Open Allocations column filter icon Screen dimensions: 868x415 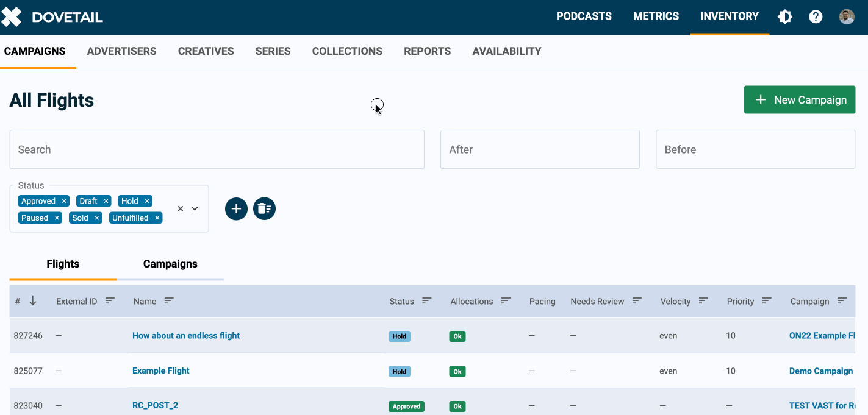tap(506, 301)
